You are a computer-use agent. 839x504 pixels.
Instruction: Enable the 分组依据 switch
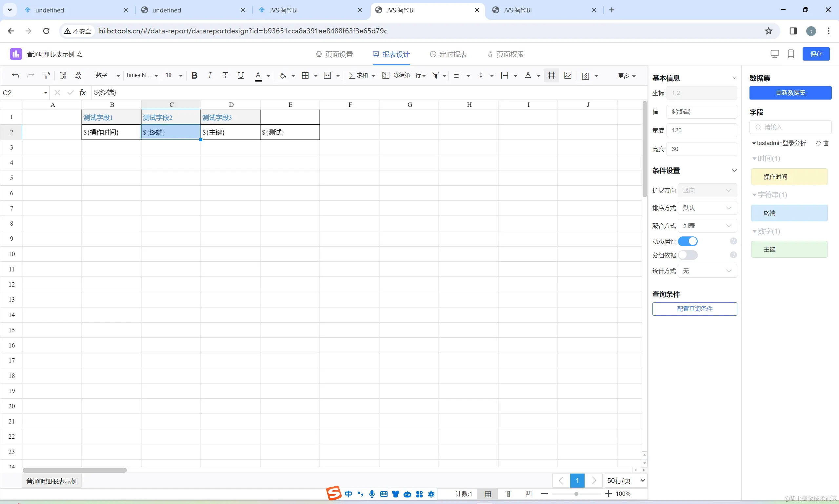coord(688,255)
